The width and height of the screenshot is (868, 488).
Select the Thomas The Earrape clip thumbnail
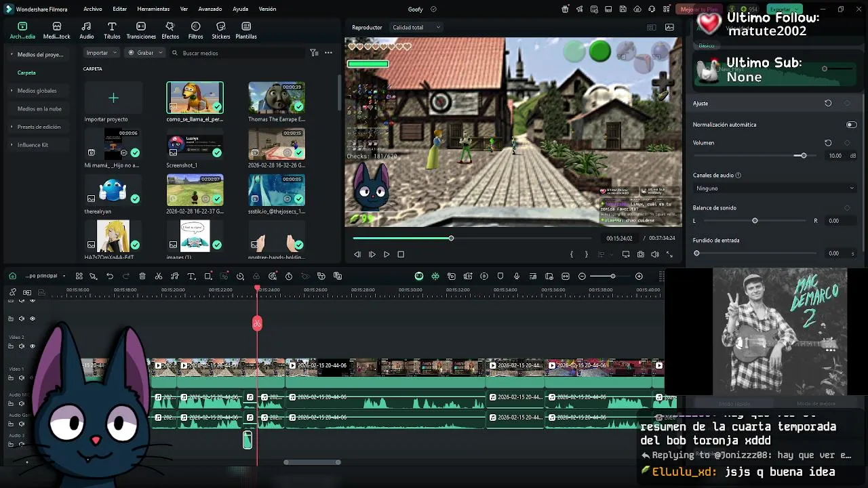pyautogui.click(x=277, y=98)
